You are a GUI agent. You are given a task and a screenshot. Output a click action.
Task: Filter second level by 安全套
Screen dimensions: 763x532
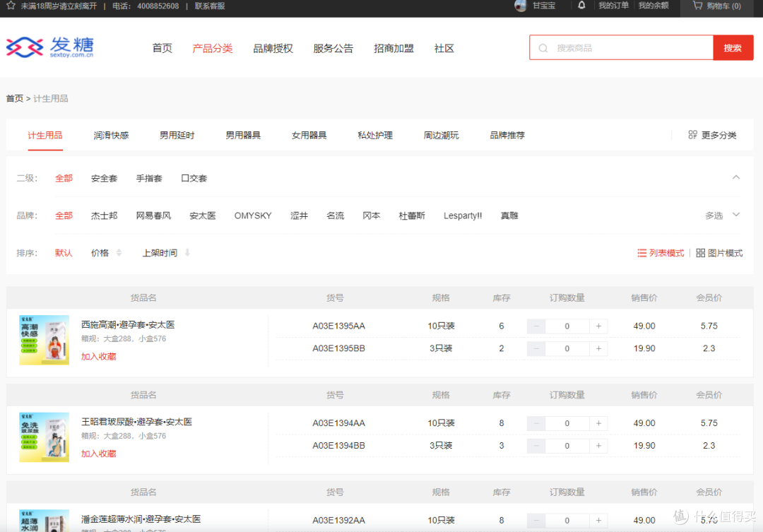point(104,178)
